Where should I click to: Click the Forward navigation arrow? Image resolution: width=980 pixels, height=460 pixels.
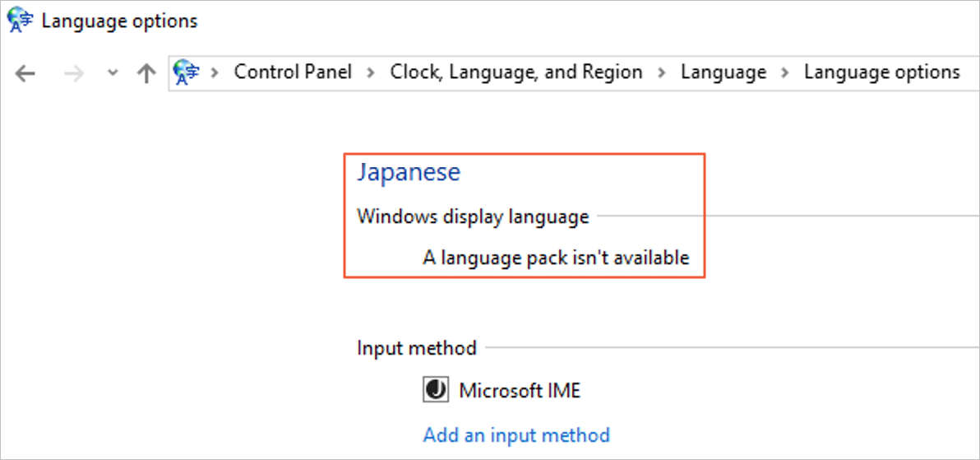tap(73, 74)
